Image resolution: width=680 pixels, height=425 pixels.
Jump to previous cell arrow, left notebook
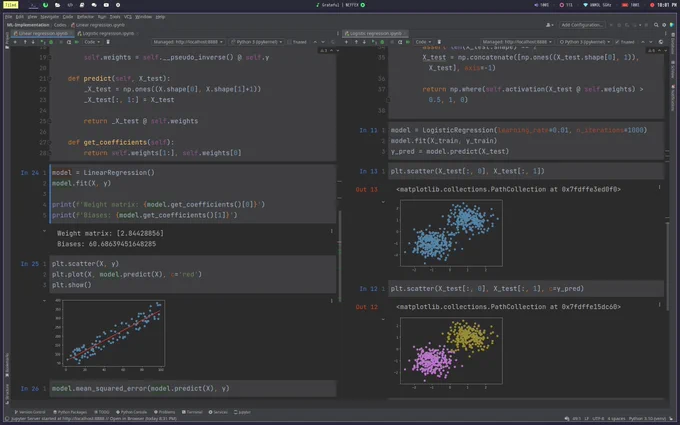tap(315, 42)
